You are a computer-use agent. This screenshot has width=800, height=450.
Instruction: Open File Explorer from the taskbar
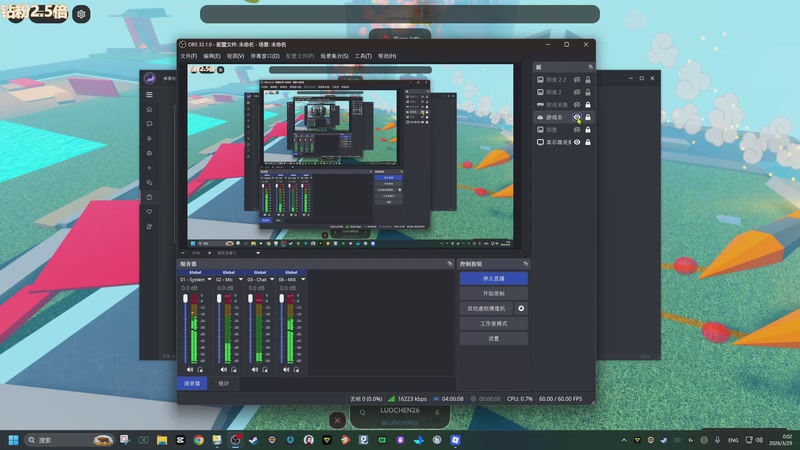[x=162, y=440]
